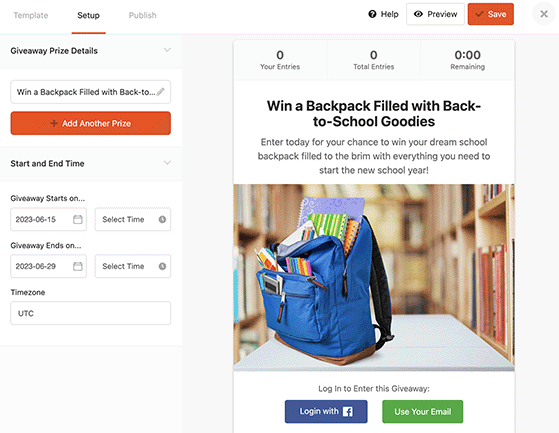
Task: Switch to the Template tab
Action: pos(31,15)
